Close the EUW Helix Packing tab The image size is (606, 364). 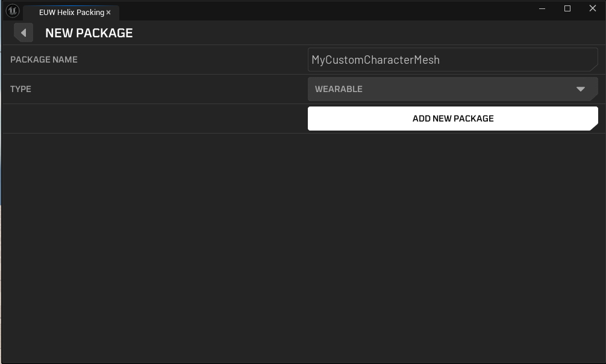point(108,12)
